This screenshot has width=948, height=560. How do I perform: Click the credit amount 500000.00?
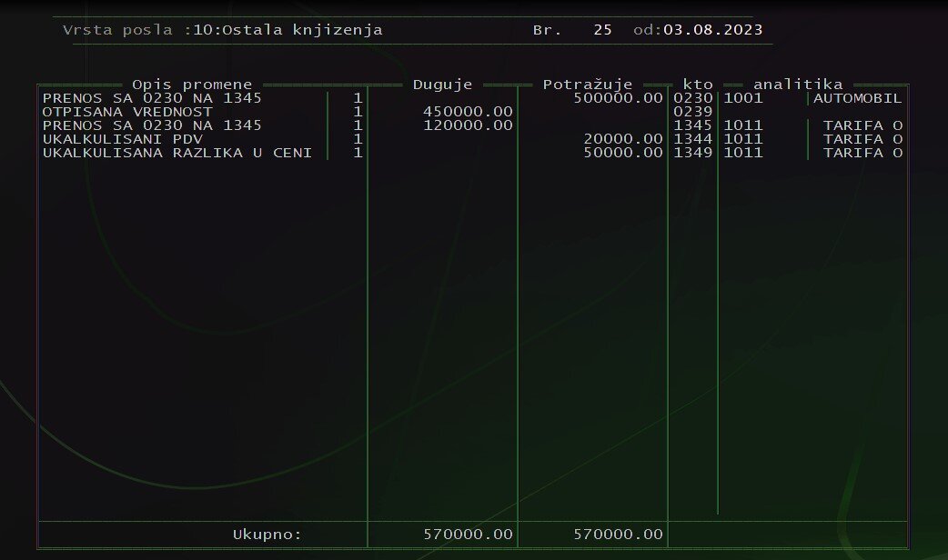coord(618,98)
